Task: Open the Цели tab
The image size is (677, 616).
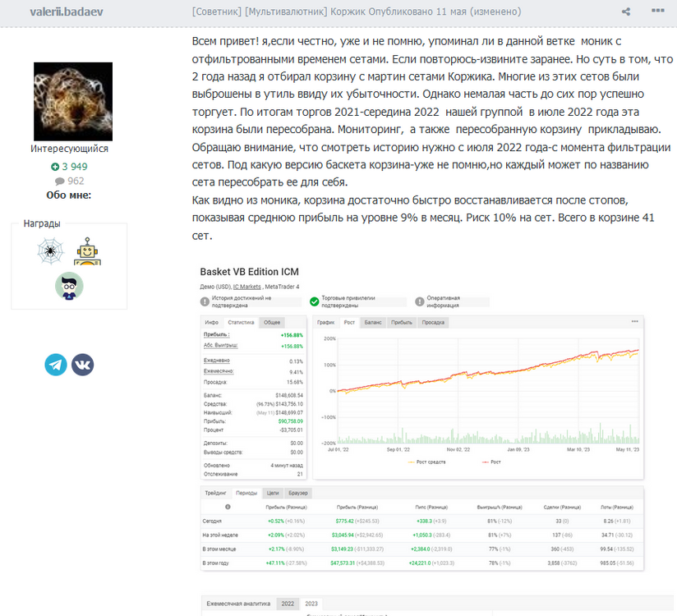Action: (273, 493)
